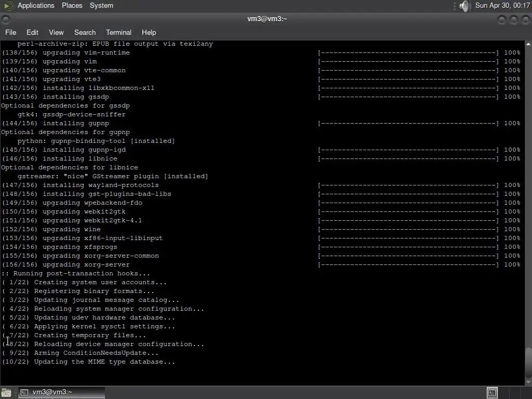Open the terminal View menu
532x399 pixels.
click(x=56, y=32)
